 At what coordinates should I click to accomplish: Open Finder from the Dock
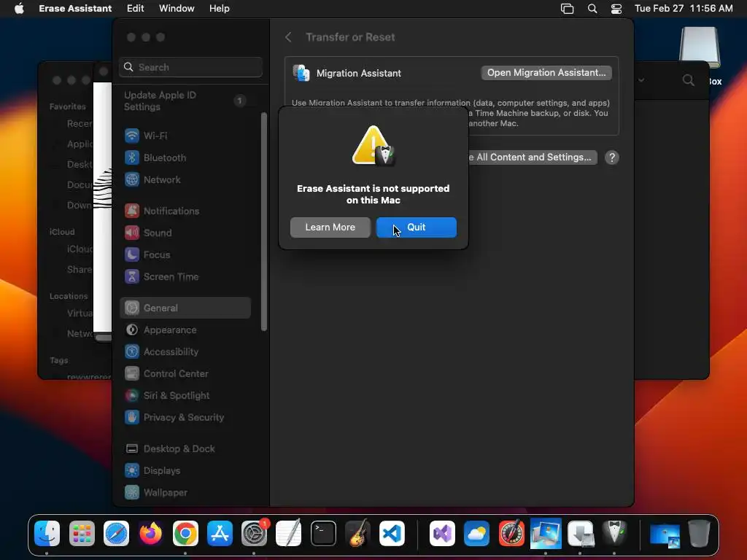(x=47, y=533)
